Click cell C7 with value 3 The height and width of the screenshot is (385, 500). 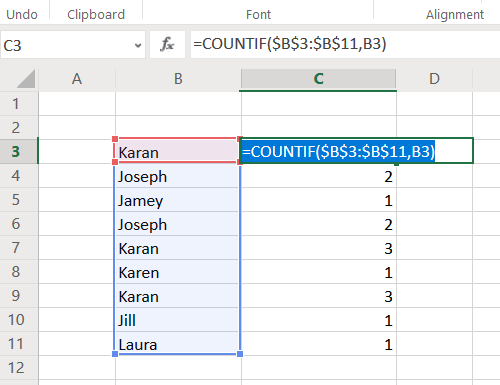click(319, 248)
